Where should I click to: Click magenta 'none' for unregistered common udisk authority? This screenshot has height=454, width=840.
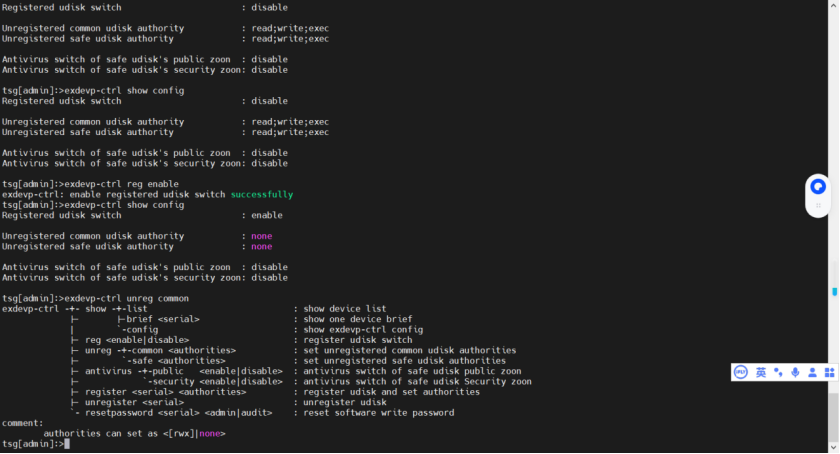point(261,236)
